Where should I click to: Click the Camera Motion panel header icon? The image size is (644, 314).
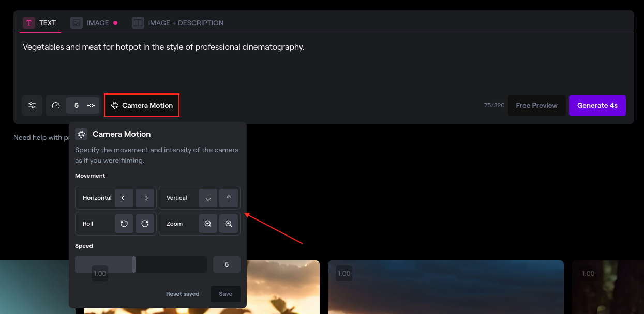click(81, 134)
